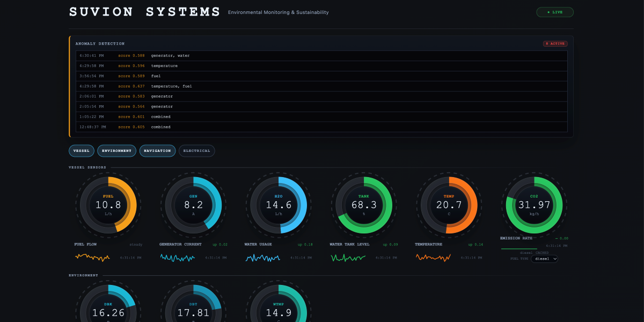Click the FUEL FLOW label
Image resolution: width=644 pixels, height=322 pixels.
click(x=86, y=244)
